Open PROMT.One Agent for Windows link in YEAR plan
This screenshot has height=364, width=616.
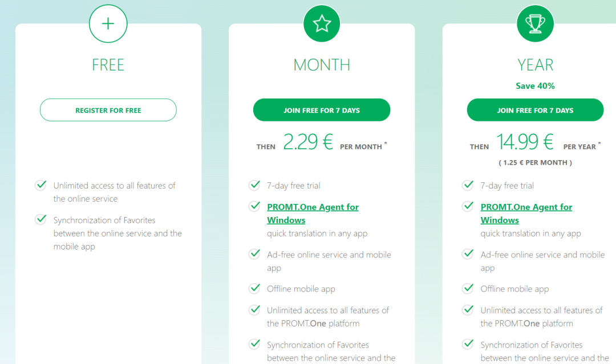(x=526, y=214)
